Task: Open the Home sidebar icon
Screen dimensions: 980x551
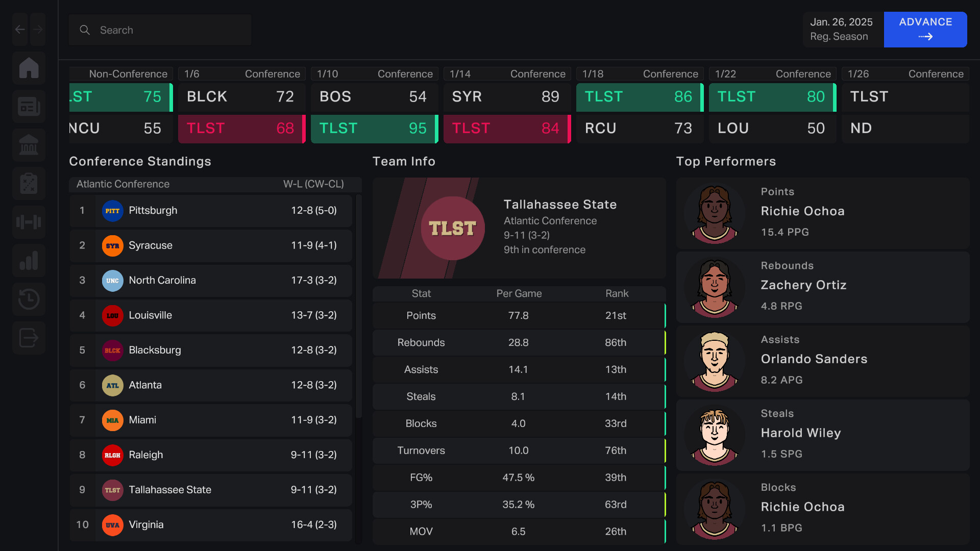Action: click(x=29, y=68)
